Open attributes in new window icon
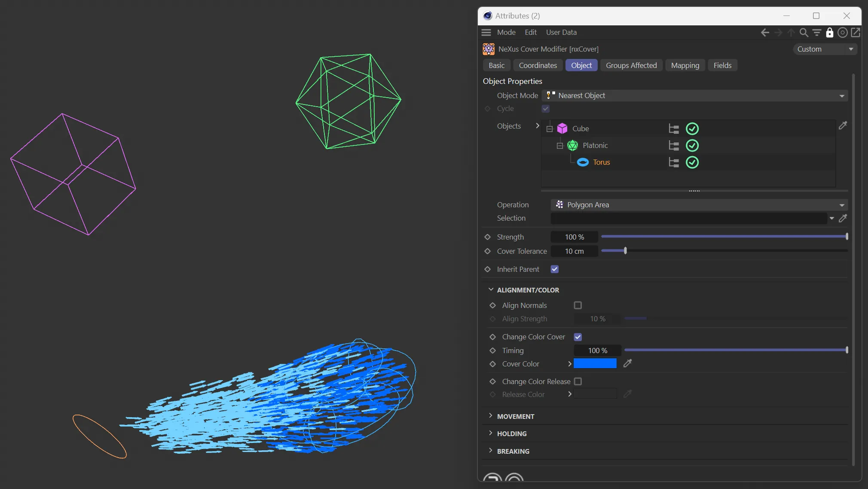Image resolution: width=868 pixels, height=489 pixels. (856, 33)
